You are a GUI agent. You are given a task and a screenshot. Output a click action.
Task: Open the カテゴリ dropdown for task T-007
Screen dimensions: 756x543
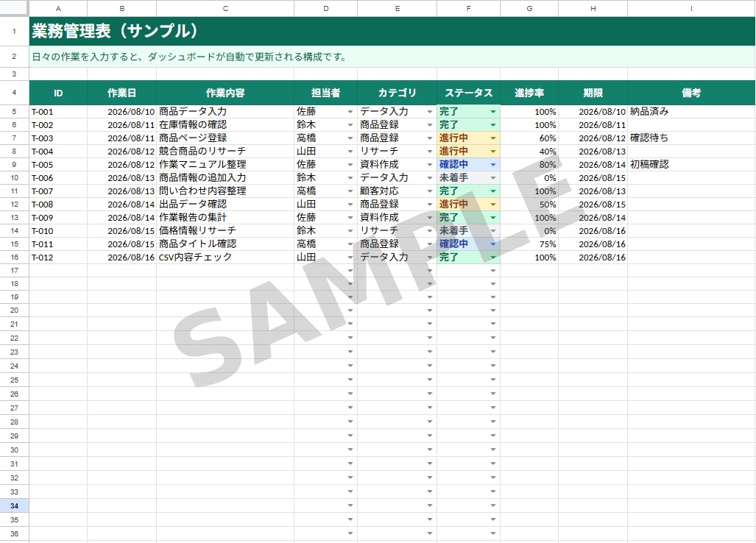pyautogui.click(x=430, y=191)
